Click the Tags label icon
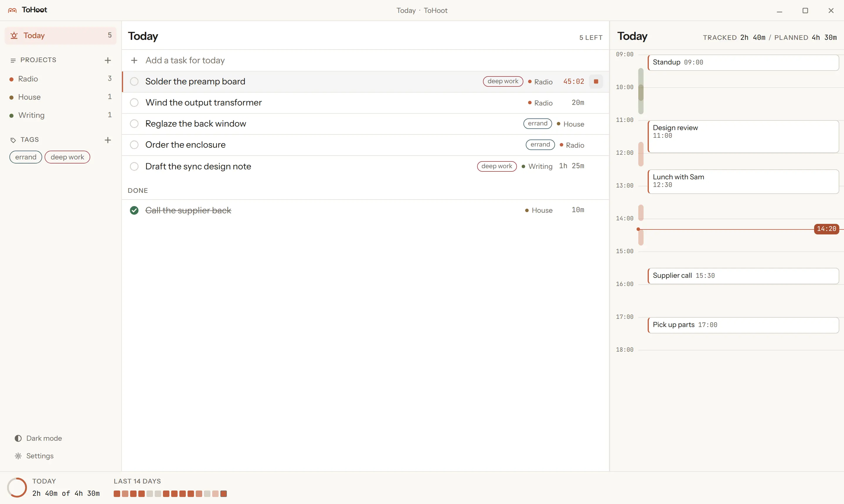The width and height of the screenshot is (844, 504). click(x=13, y=140)
